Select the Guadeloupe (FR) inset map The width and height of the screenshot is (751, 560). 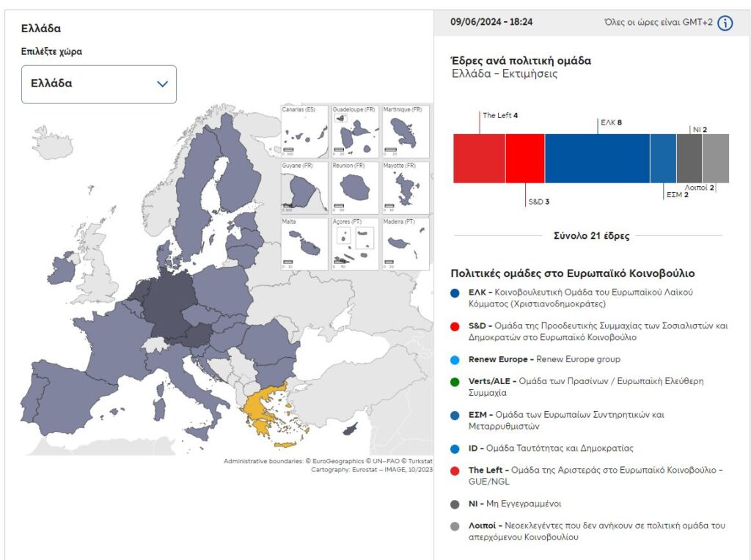click(x=355, y=132)
